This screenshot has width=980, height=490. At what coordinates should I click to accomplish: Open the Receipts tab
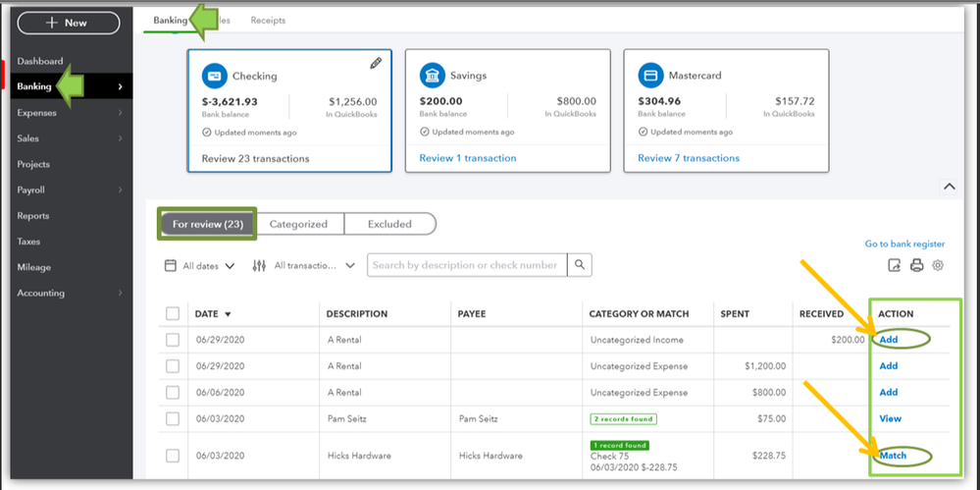[269, 20]
